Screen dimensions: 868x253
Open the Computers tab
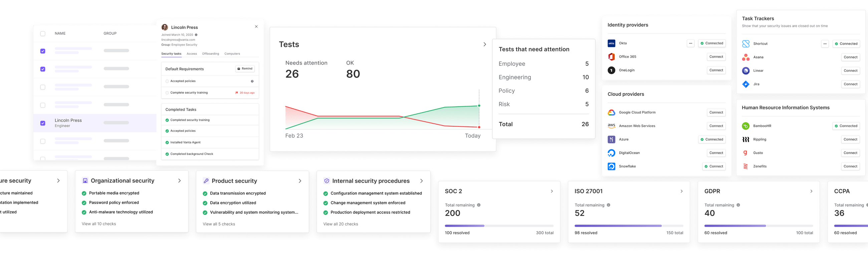click(x=232, y=54)
